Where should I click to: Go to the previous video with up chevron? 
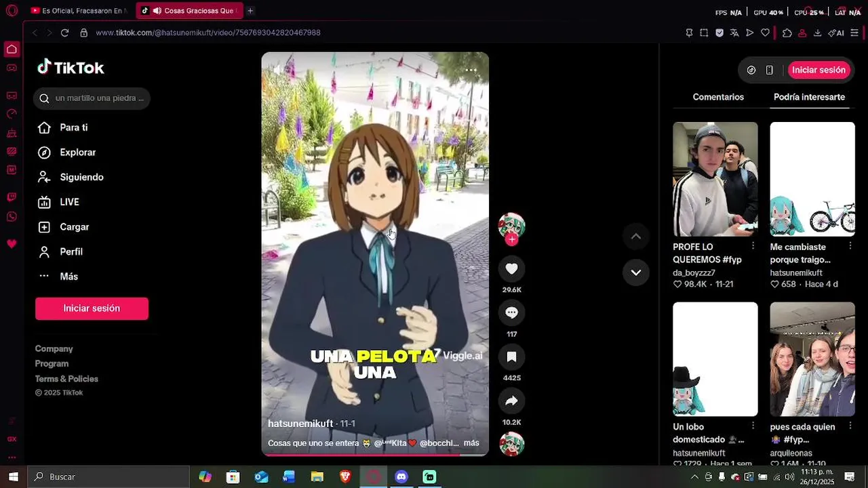(636, 236)
